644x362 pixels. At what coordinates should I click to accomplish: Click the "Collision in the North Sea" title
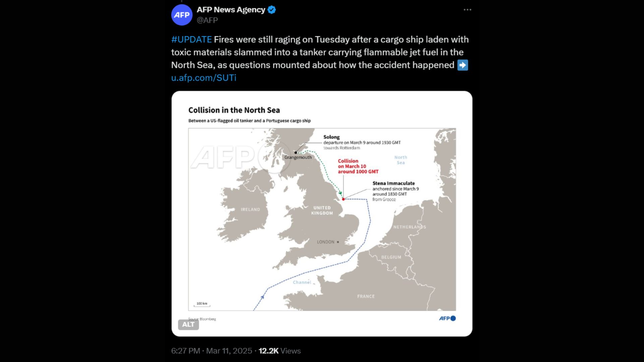pos(234,110)
